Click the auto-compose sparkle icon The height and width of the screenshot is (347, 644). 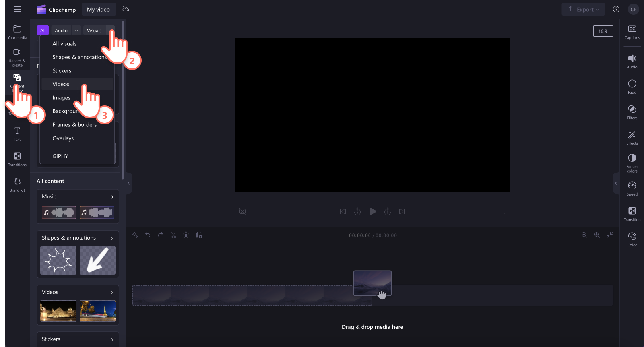click(135, 235)
